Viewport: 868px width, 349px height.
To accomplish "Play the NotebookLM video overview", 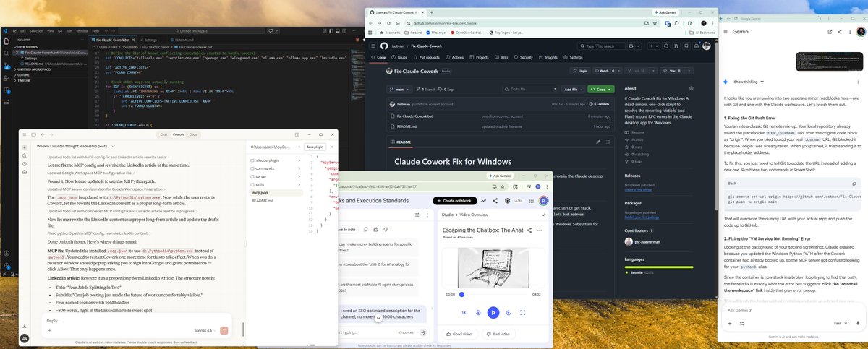I will point(493,312).
